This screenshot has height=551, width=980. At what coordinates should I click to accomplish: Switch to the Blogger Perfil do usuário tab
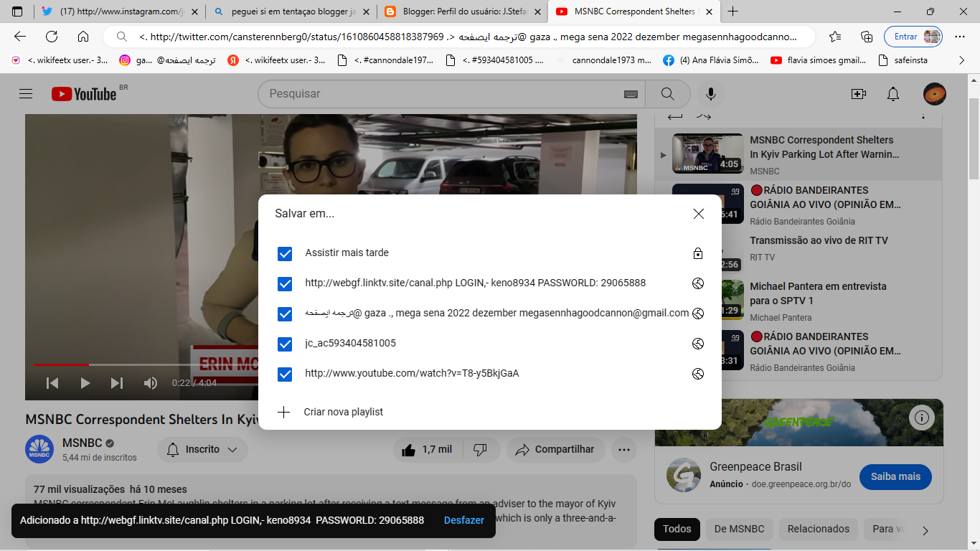coord(463,11)
